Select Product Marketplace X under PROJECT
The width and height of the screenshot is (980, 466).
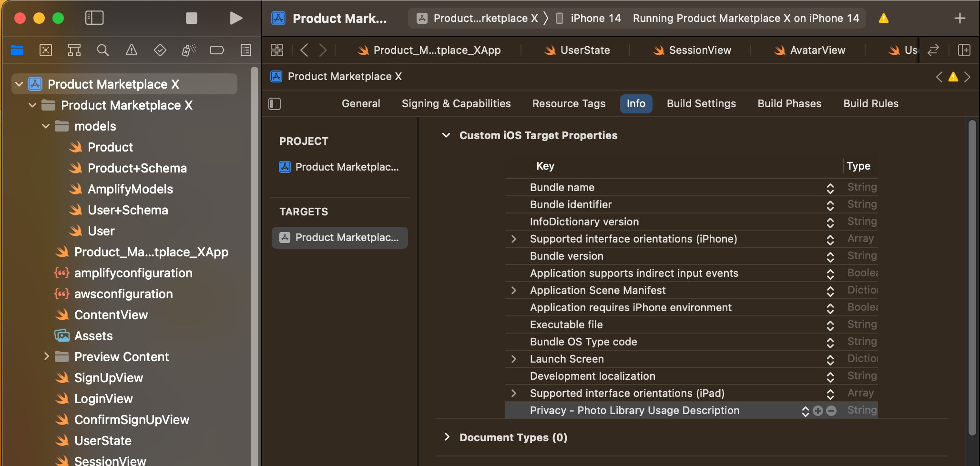click(x=340, y=167)
